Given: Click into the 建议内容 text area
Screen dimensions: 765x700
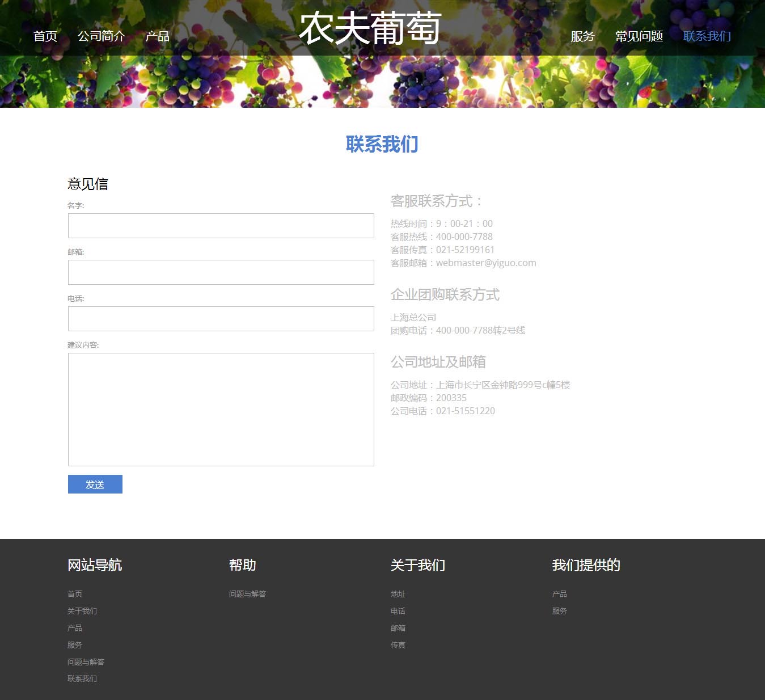Looking at the screenshot, I should pyautogui.click(x=221, y=410).
